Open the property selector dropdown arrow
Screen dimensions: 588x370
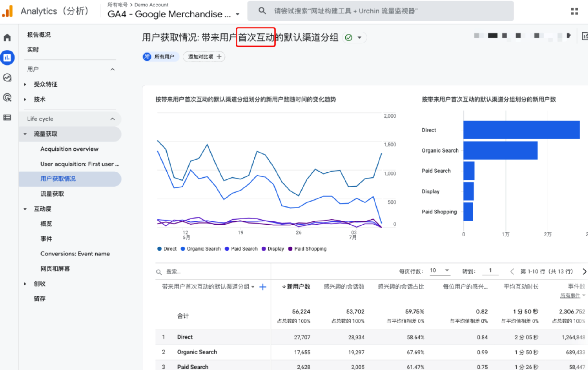[237, 14]
